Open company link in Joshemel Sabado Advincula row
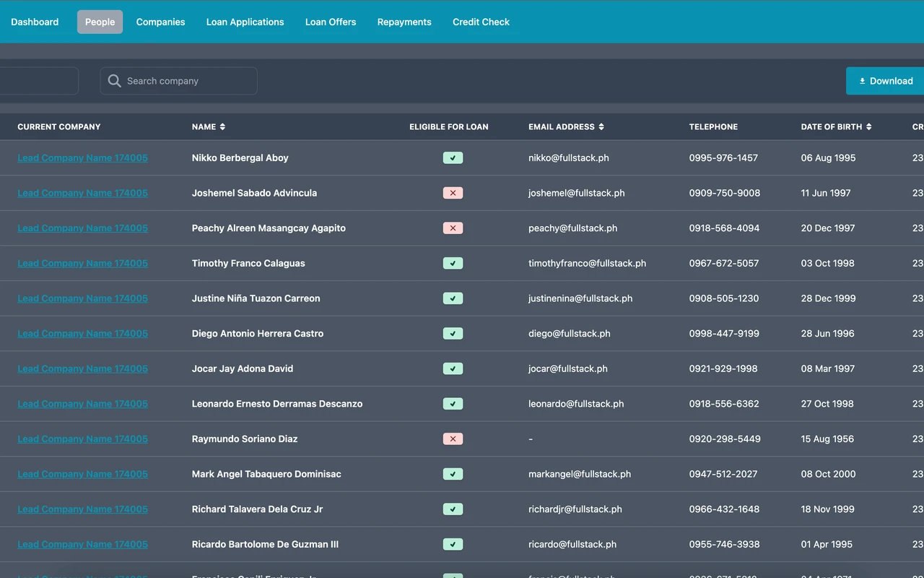Viewport: 924px width, 578px height. 83,193
